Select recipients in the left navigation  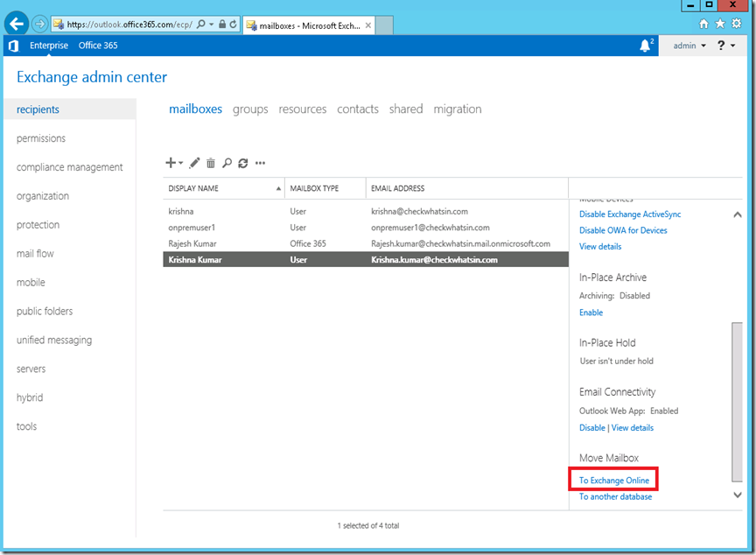pos(70,109)
